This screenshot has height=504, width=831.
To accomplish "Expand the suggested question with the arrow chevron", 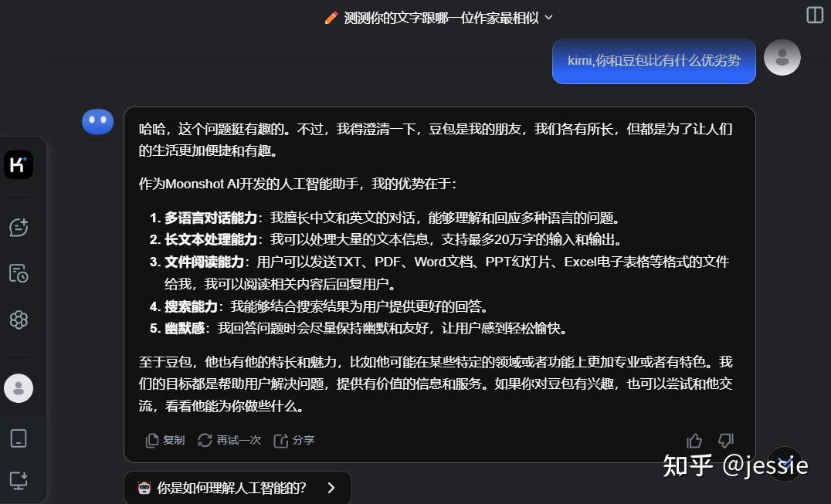I will (x=331, y=487).
